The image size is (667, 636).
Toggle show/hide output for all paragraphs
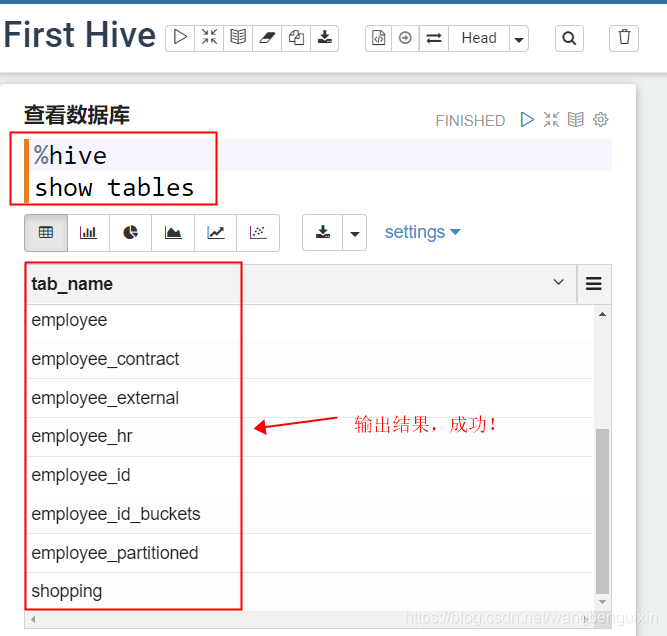(238, 38)
